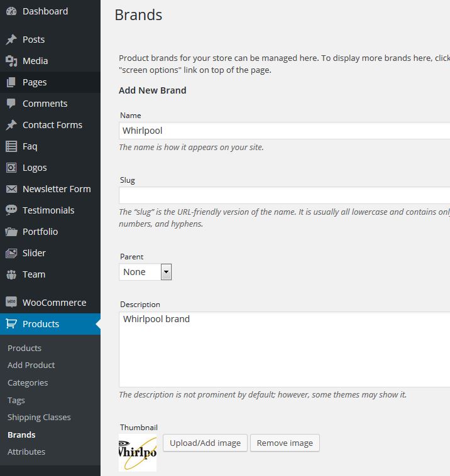
Task: Click the Pages icon in sidebar
Action: tap(11, 82)
